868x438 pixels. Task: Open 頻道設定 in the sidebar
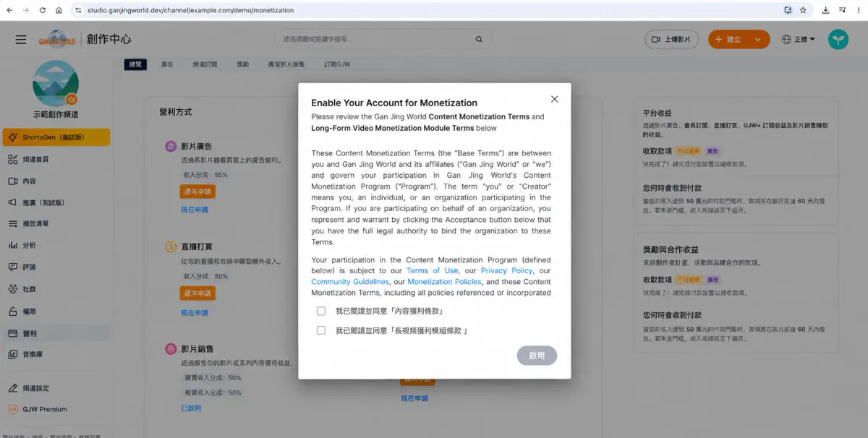pos(56,388)
